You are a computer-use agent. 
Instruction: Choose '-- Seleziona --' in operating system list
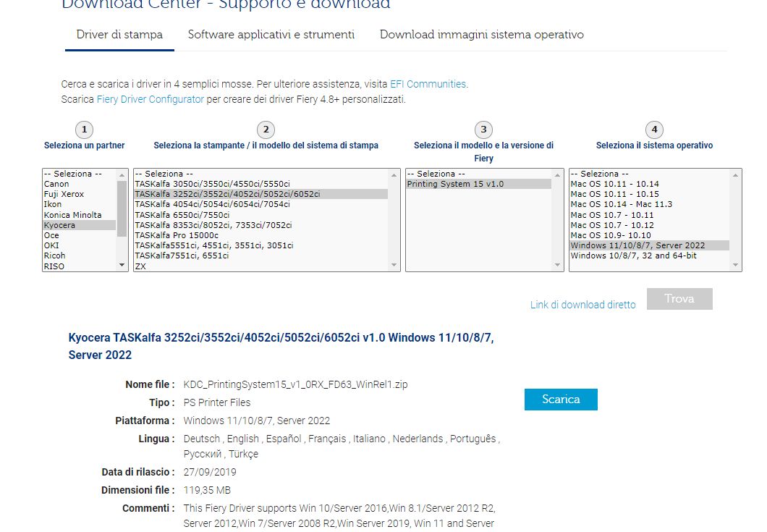[x=650, y=174]
